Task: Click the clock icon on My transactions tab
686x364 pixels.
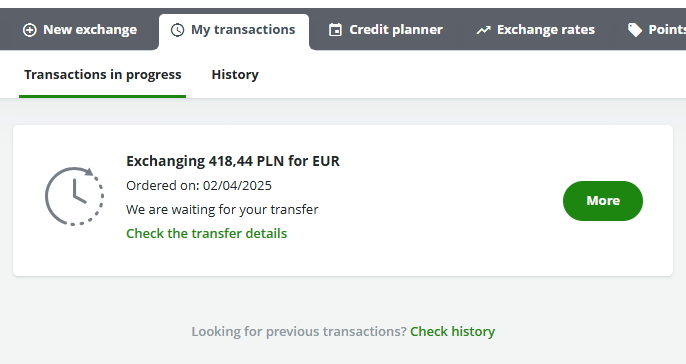Action: tap(177, 30)
